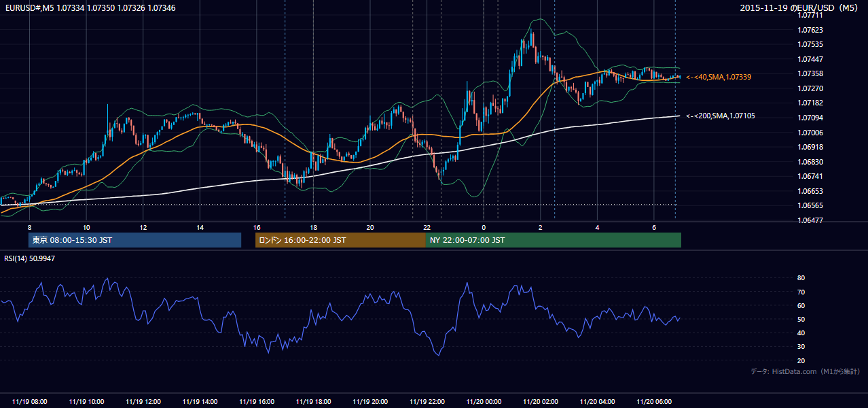Click the 11/19 12:00 bottom time label

[143, 402]
